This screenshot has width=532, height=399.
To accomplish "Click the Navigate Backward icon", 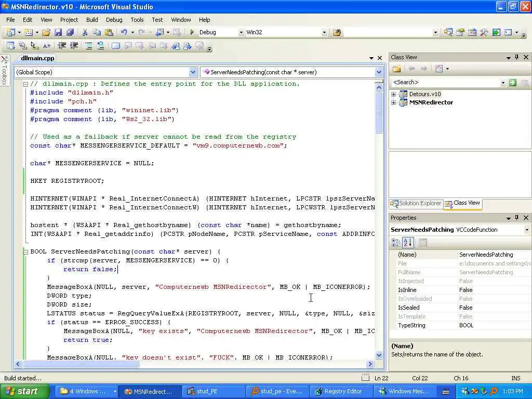I will (x=159, y=32).
